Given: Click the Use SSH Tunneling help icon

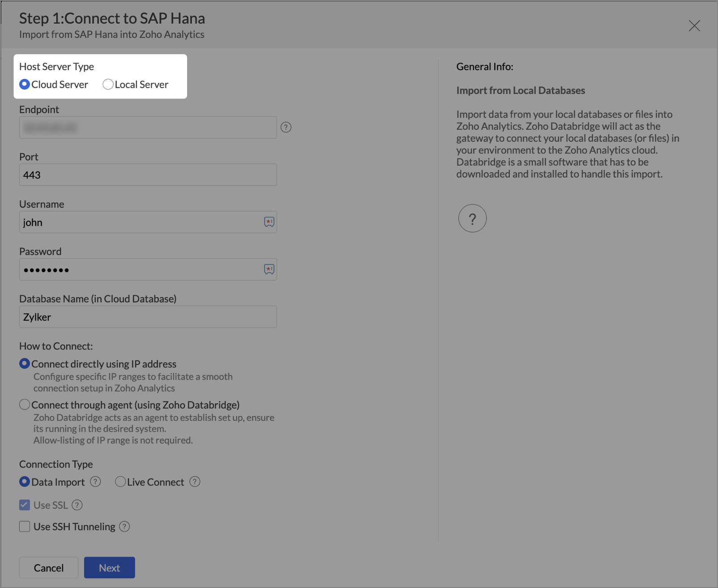Looking at the screenshot, I should [x=124, y=527].
